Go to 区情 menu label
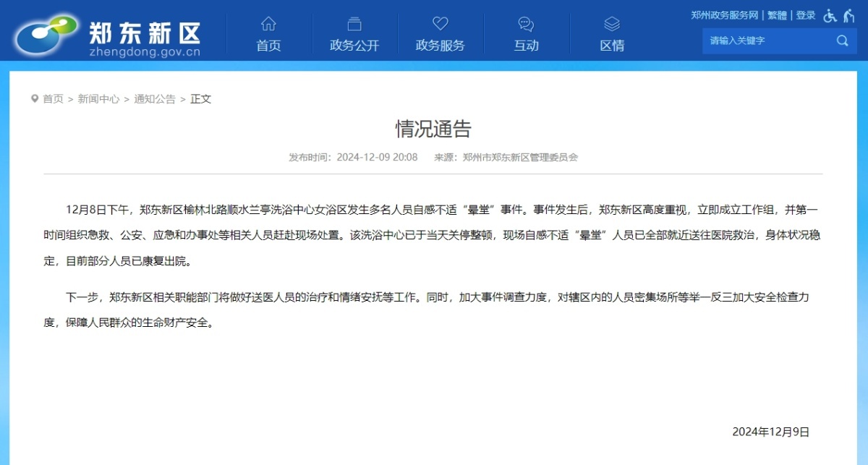The width and height of the screenshot is (868, 465). 612,46
